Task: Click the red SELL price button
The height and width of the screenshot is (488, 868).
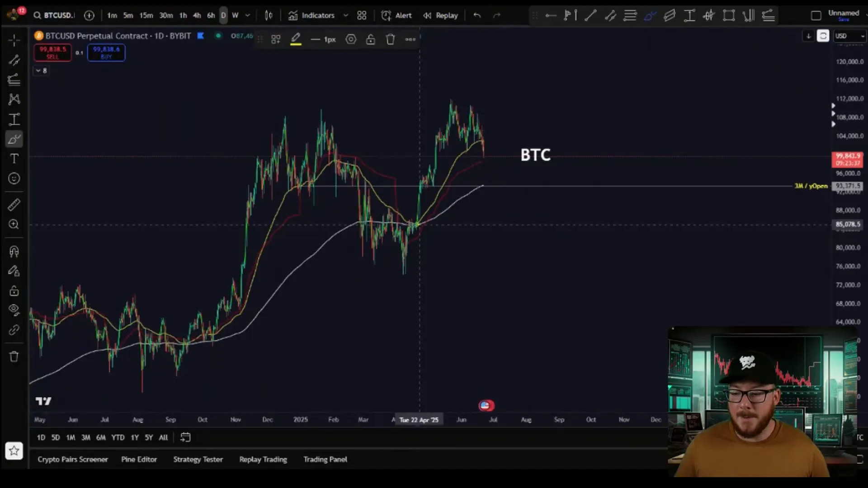Action: click(x=52, y=52)
